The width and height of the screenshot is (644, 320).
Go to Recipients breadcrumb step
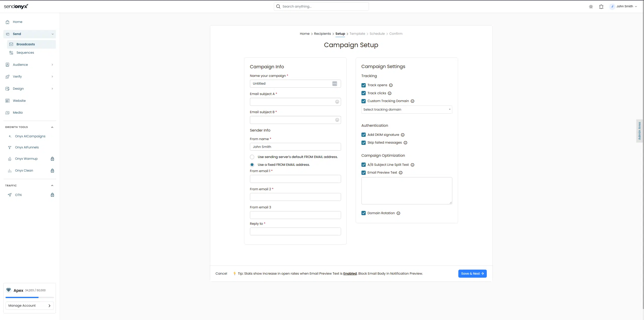(322, 34)
